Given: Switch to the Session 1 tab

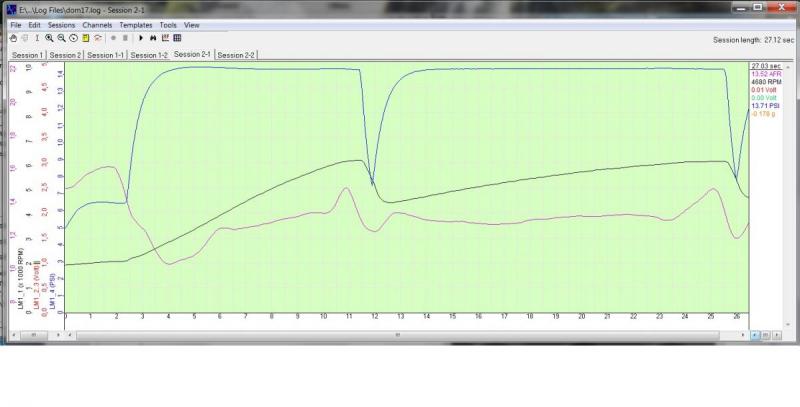Looking at the screenshot, I should 28,55.
